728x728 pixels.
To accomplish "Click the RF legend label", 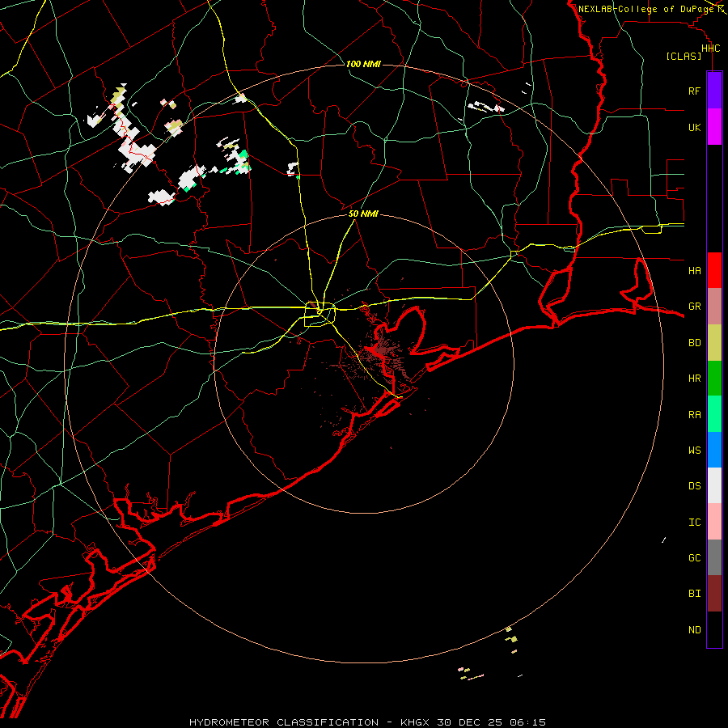I will pyautogui.click(x=694, y=91).
